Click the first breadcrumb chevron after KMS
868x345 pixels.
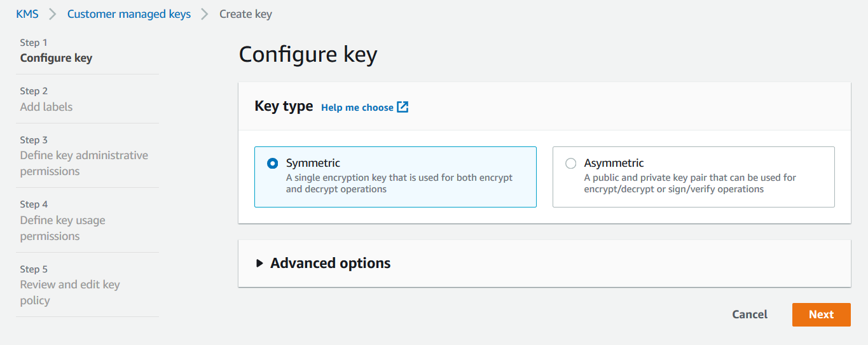coord(53,14)
